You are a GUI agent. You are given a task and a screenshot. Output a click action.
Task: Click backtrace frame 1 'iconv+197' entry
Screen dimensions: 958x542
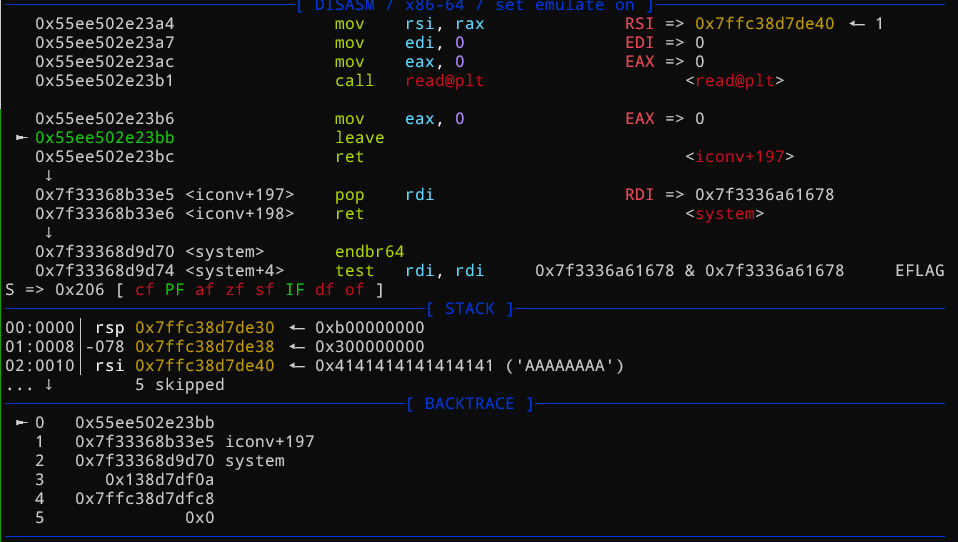[270, 442]
